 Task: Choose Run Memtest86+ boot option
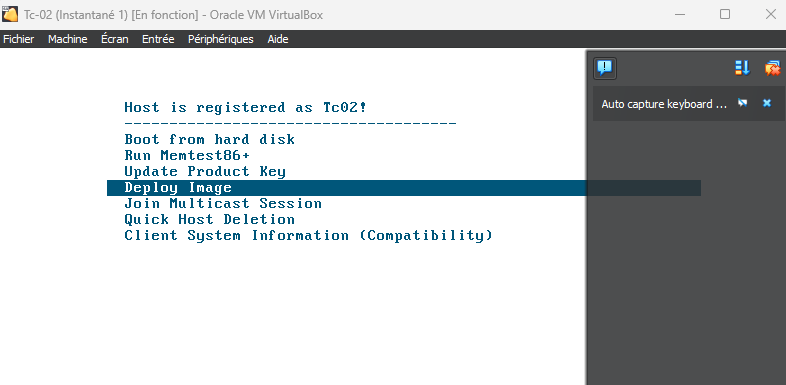pyautogui.click(x=187, y=155)
